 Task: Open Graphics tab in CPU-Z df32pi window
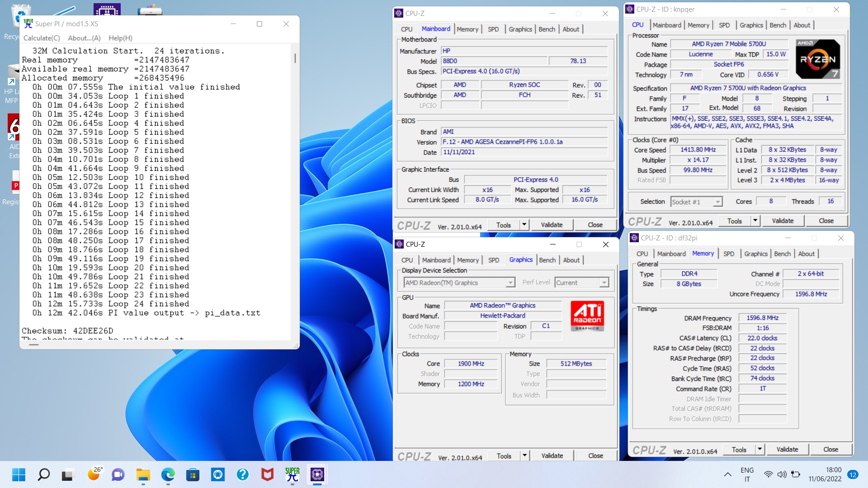pos(755,254)
